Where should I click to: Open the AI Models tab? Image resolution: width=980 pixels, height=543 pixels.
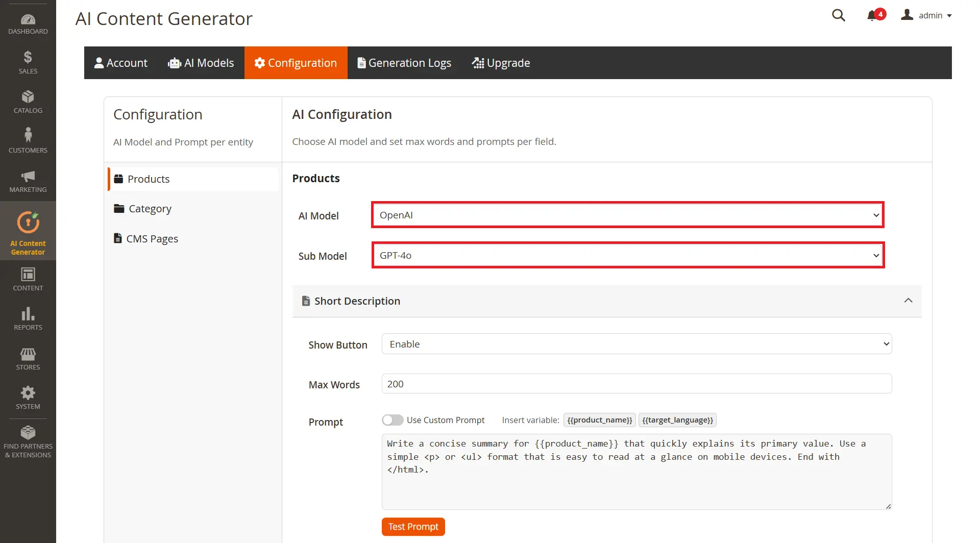(201, 62)
